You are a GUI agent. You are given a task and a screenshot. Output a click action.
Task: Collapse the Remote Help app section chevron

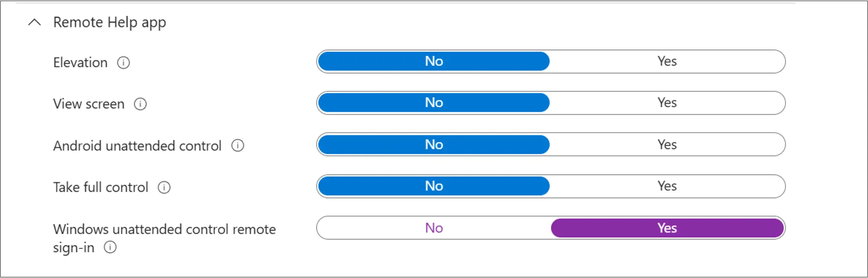pyautogui.click(x=34, y=22)
